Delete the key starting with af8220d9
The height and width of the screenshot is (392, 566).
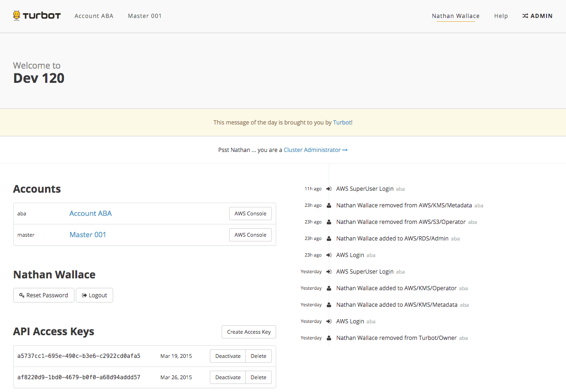[x=259, y=378]
